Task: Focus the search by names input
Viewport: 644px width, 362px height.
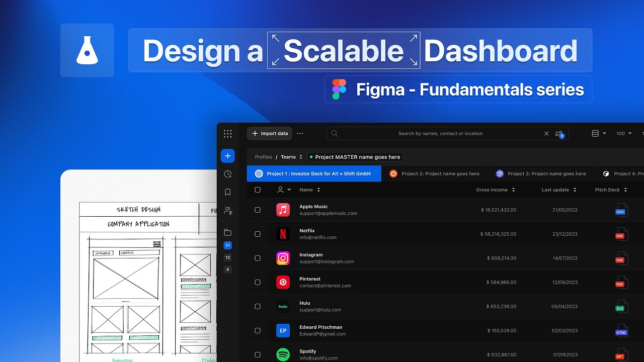Action: [x=448, y=134]
